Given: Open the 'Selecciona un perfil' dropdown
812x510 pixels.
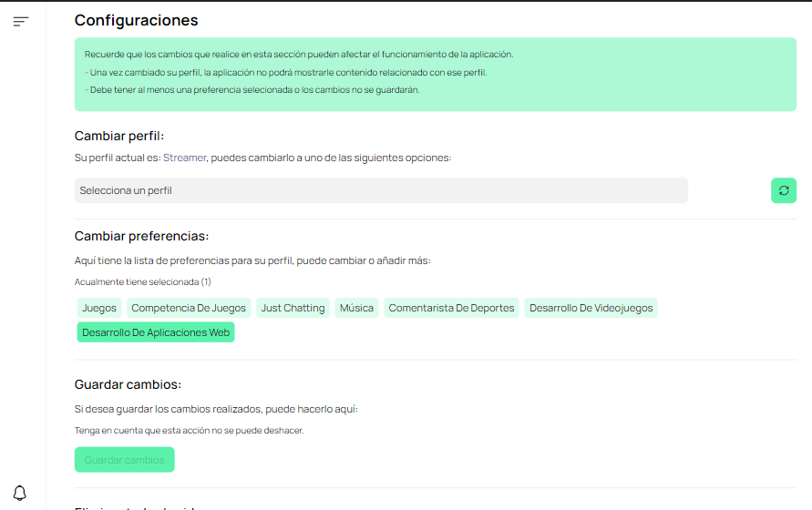Looking at the screenshot, I should coord(381,190).
